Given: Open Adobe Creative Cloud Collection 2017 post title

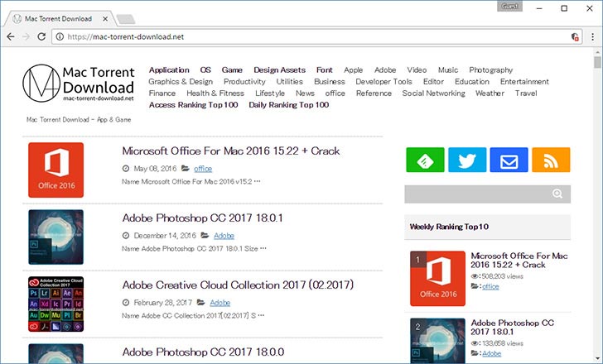Looking at the screenshot, I should 238,285.
